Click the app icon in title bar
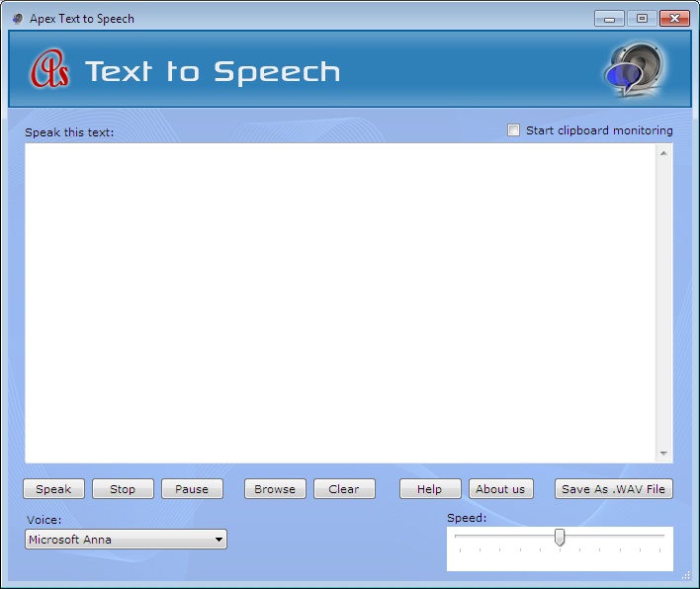700x589 pixels. 18,19
